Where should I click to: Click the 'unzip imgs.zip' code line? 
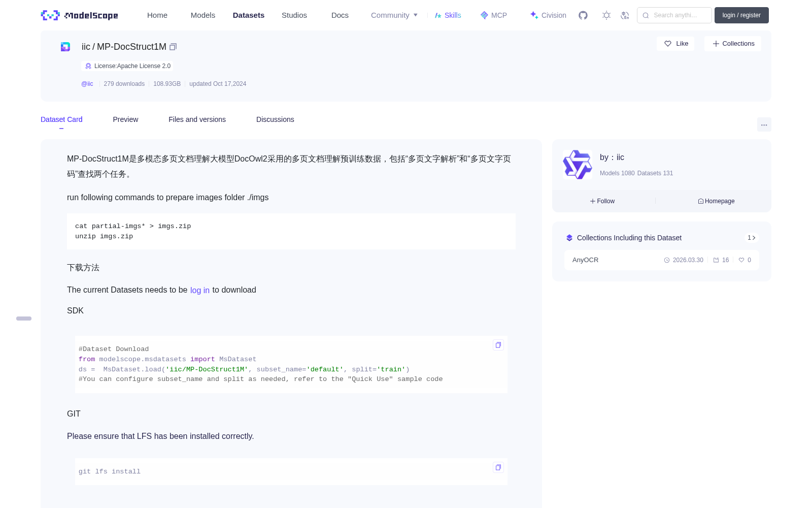pyautogui.click(x=104, y=236)
